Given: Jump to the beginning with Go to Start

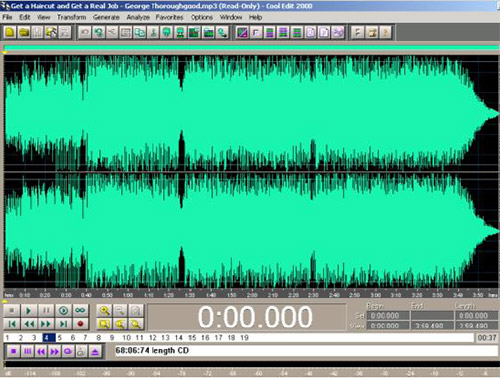Looking at the screenshot, I should click(12, 324).
